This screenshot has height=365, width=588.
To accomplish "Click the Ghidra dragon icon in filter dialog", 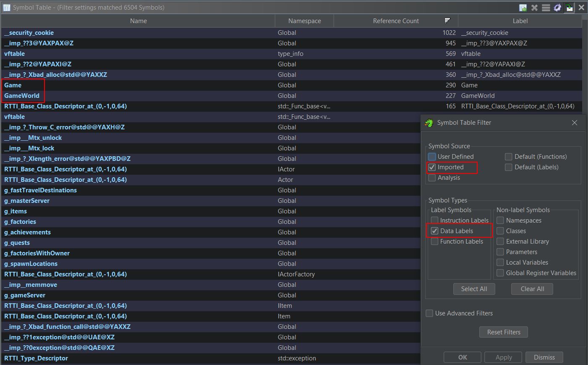I will point(429,123).
